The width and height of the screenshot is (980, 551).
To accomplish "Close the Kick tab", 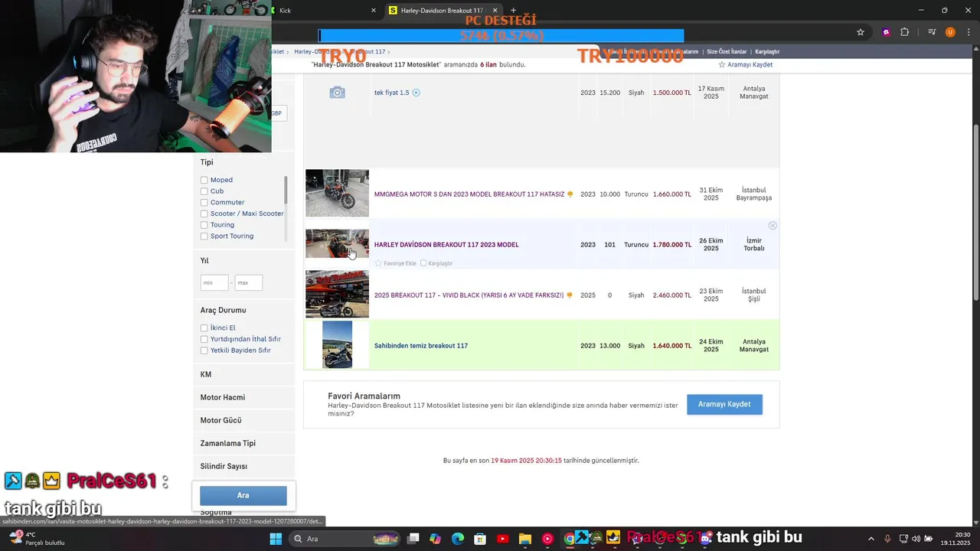I will tap(374, 11).
